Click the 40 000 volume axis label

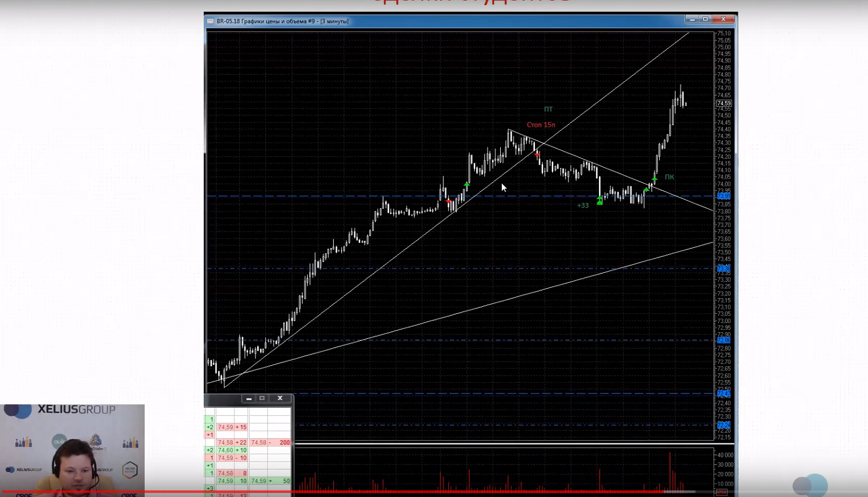[725, 455]
